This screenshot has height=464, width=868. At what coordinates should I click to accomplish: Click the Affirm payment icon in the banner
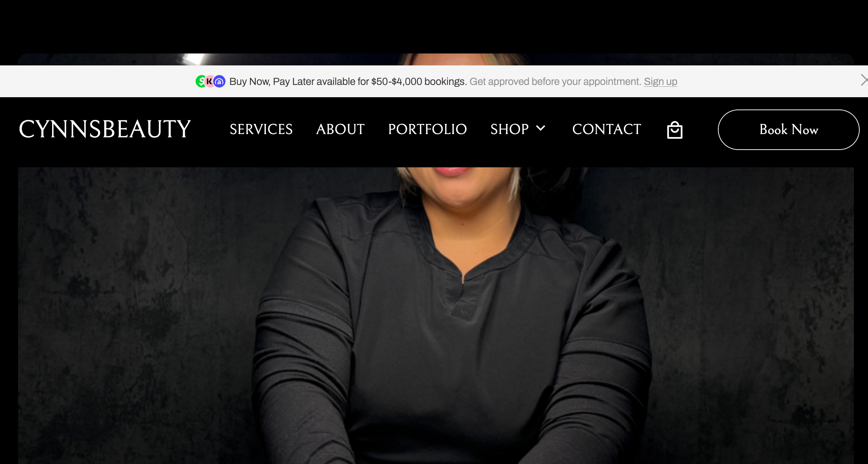point(219,82)
